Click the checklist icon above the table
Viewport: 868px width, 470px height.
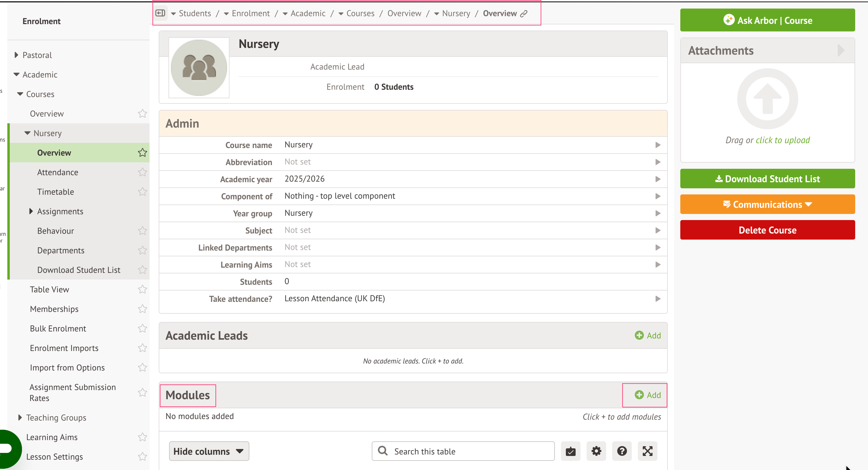click(570, 451)
